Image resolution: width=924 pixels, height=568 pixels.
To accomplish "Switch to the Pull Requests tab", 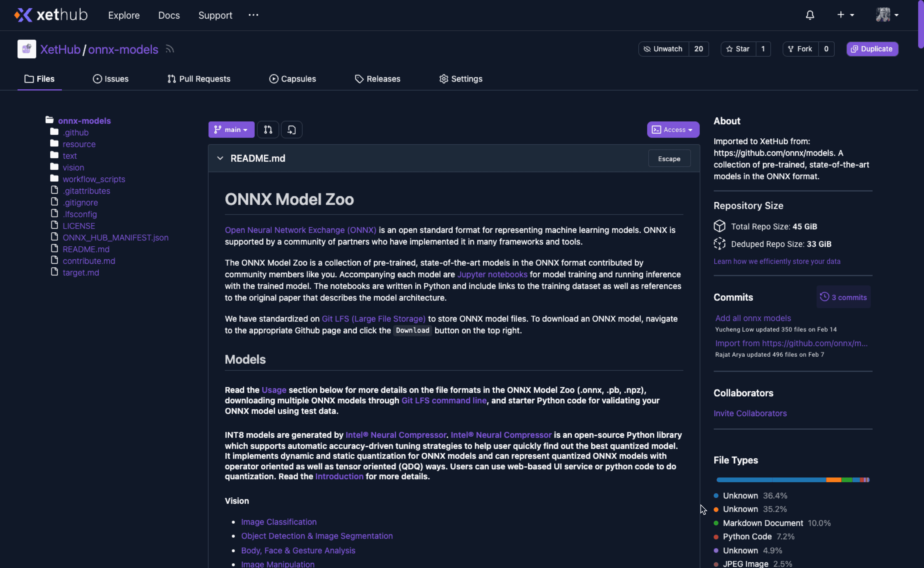I will click(199, 79).
